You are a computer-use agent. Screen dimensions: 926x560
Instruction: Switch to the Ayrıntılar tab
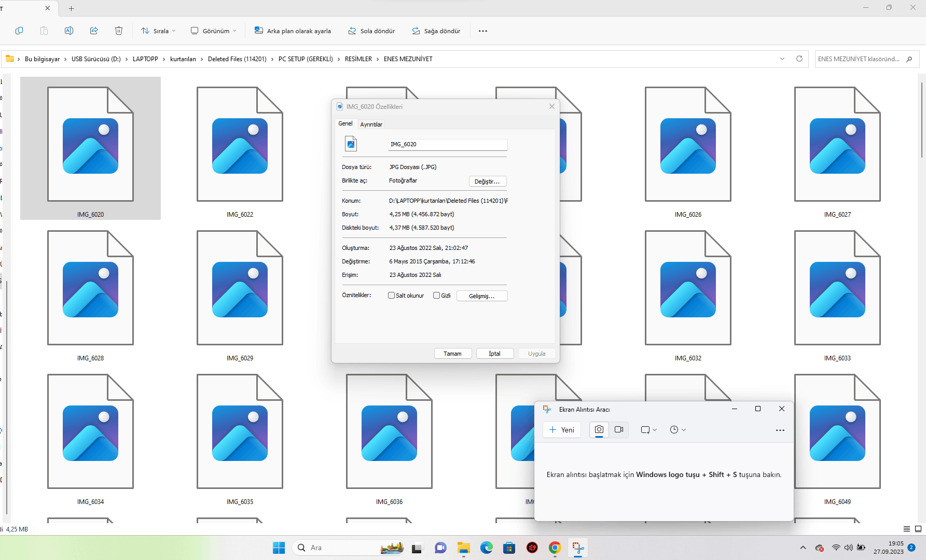371,124
